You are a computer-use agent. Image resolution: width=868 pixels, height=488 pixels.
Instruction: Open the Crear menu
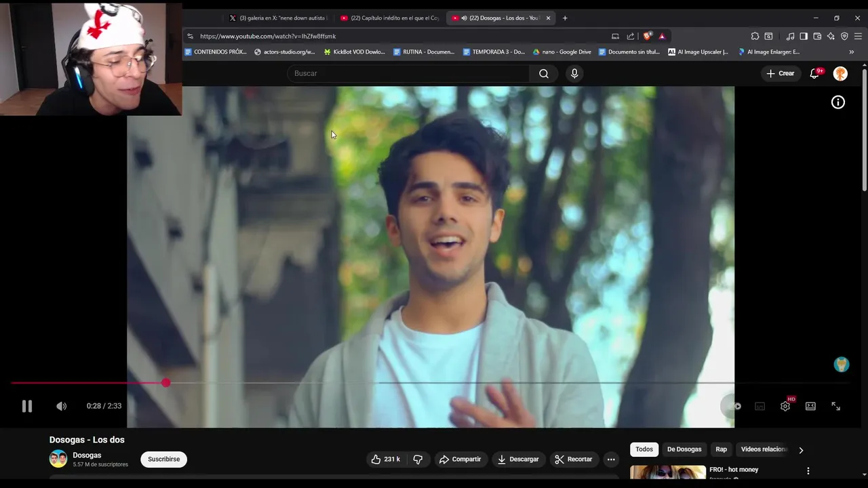coord(781,73)
